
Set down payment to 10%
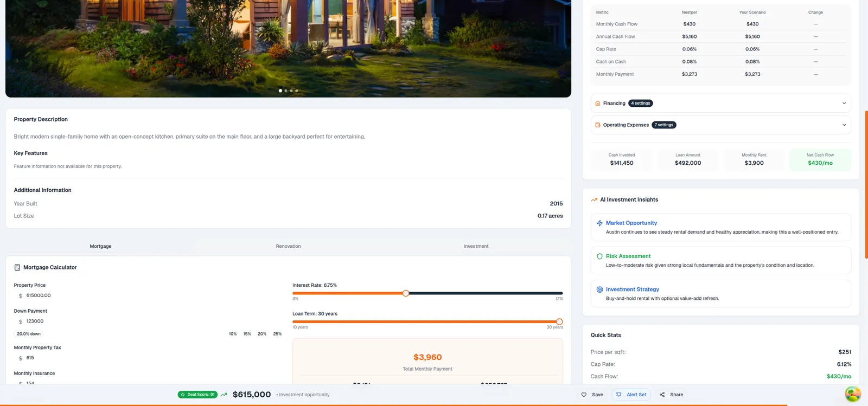coord(233,334)
